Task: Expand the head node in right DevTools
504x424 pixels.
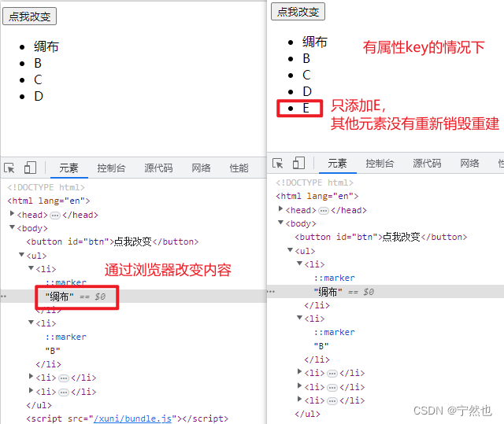Action: tap(280, 209)
